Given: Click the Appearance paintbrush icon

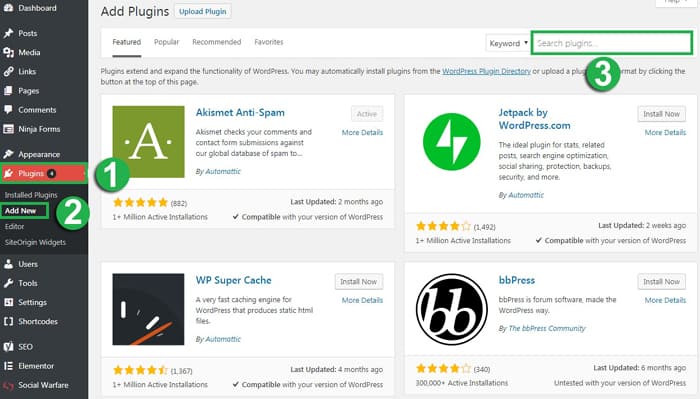Looking at the screenshot, I should tap(8, 154).
